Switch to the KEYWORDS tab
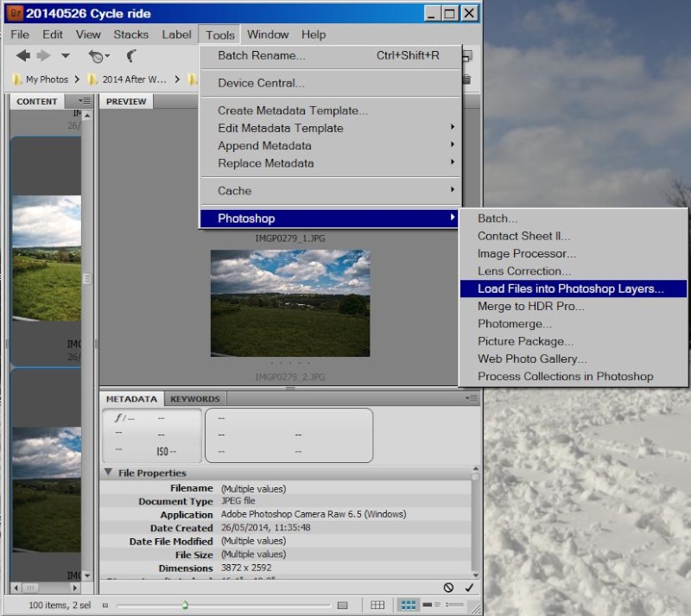This screenshot has height=616, width=691. pos(195,398)
